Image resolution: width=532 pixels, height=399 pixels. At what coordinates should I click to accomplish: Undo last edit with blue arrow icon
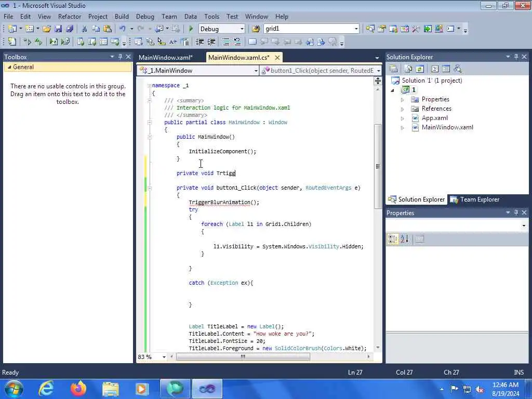pyautogui.click(x=123, y=29)
